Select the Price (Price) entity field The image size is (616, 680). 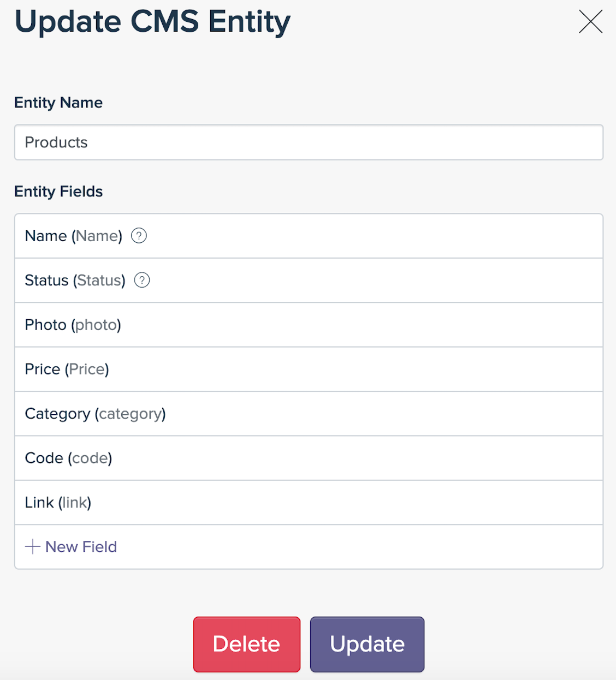[x=309, y=369]
